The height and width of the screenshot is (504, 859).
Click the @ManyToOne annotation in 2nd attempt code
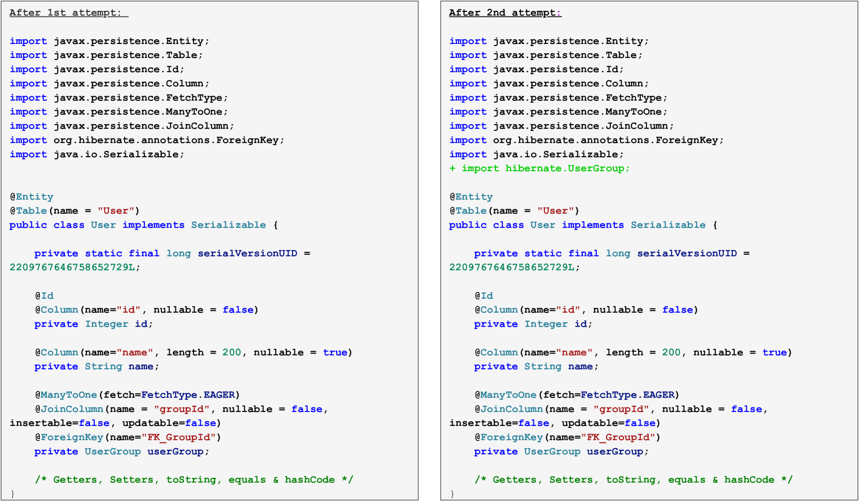tap(577, 395)
